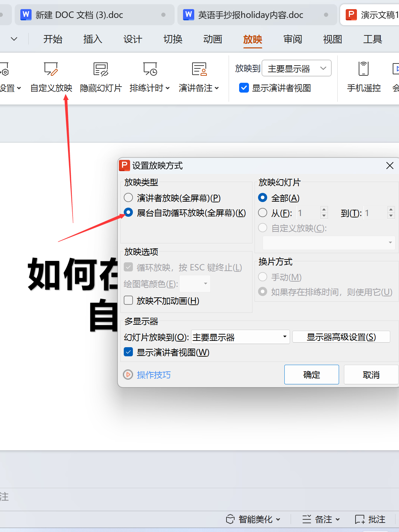This screenshot has width=399, height=532.
Task: Expand the ribbon 放映到 主要显示器 dropdown
Action: coord(297,68)
